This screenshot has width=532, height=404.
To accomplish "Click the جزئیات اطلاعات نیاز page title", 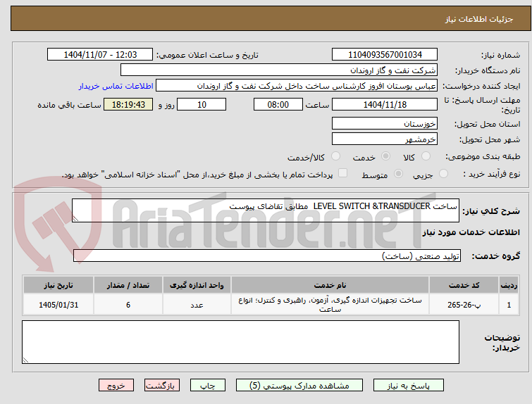I will pyautogui.click(x=478, y=19).
